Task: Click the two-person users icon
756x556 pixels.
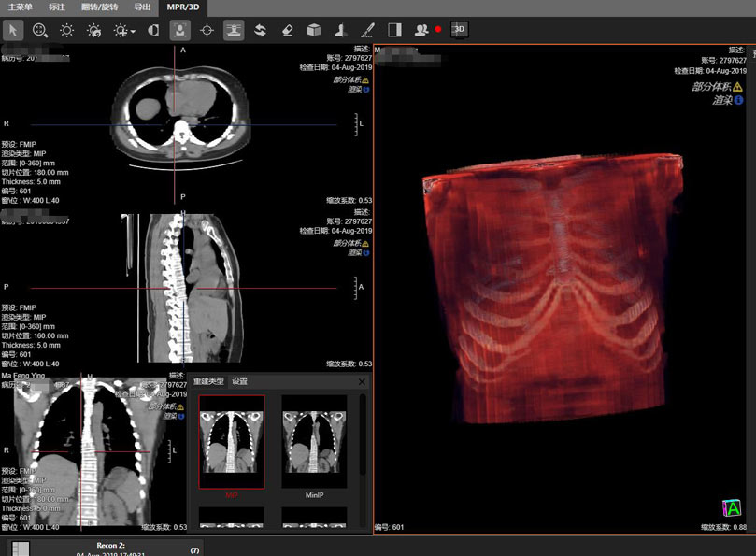Action: (421, 30)
